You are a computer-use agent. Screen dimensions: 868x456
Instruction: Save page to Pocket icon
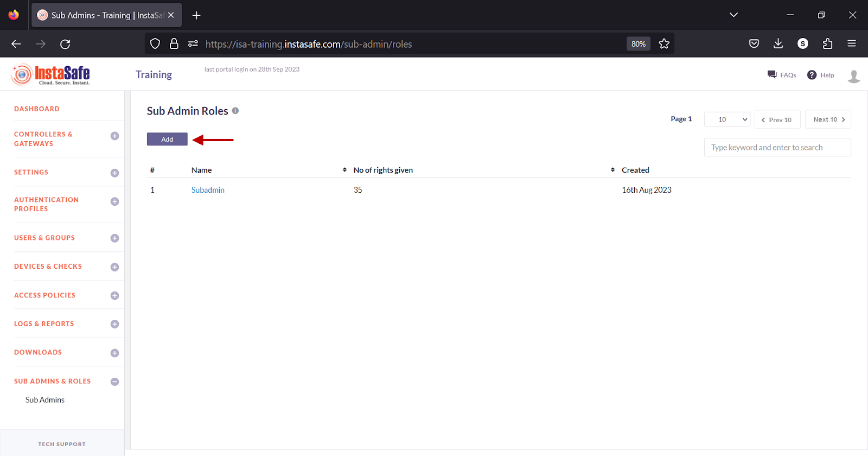pos(754,44)
